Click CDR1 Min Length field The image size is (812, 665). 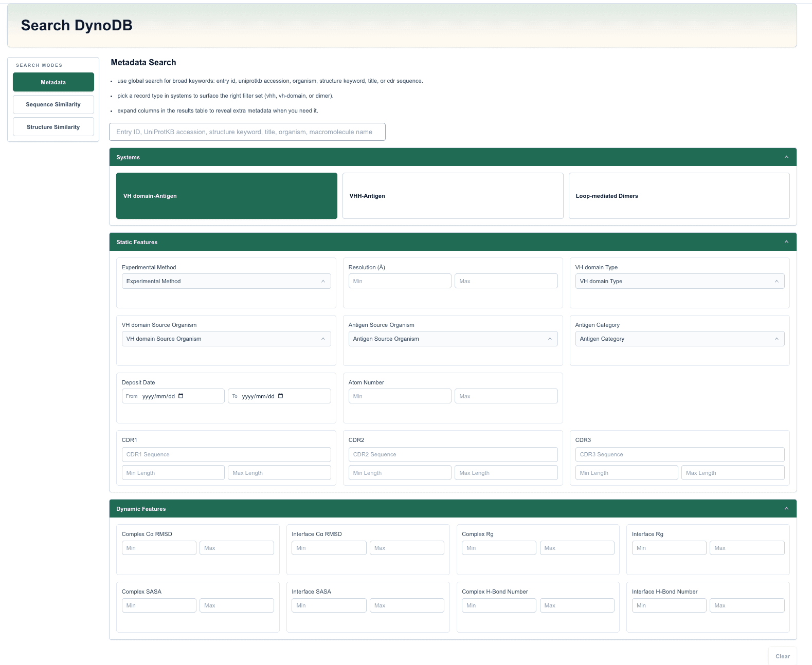tap(173, 473)
